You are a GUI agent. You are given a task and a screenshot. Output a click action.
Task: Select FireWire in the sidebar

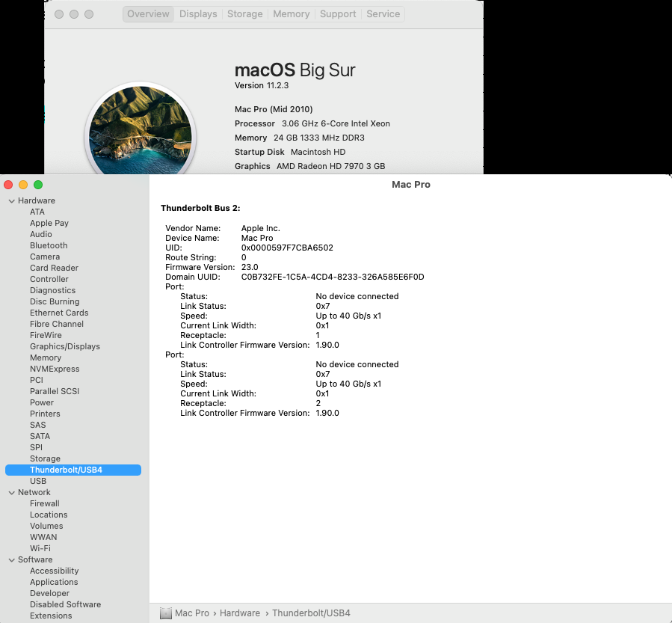tap(46, 335)
